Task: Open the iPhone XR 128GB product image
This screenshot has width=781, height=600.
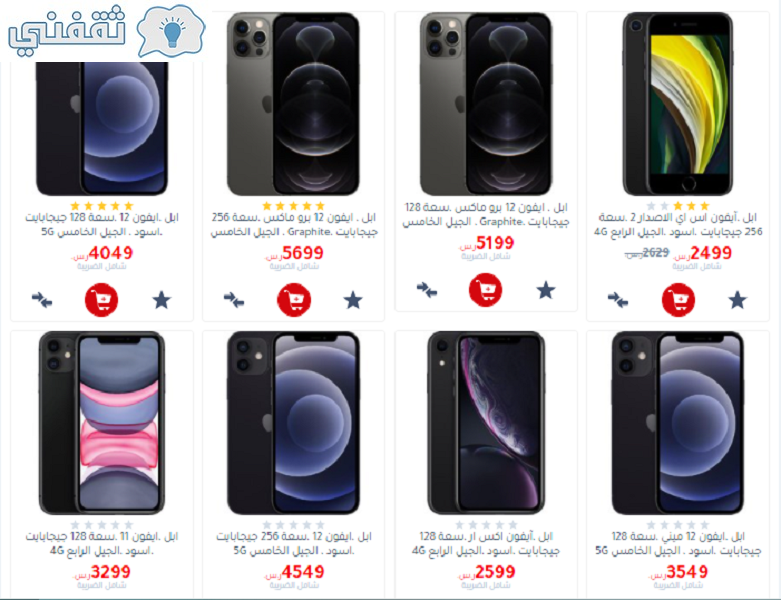Action: [x=486, y=423]
